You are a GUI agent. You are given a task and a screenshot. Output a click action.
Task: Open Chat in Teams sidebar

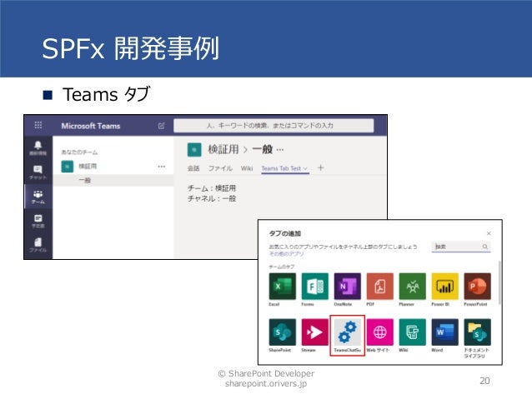[38, 172]
